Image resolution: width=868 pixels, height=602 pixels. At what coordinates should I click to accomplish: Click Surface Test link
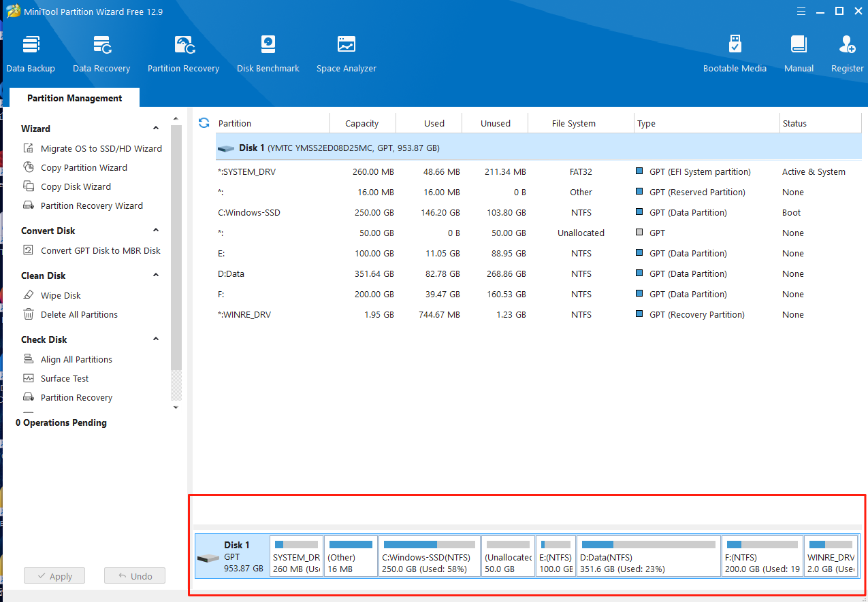click(65, 378)
